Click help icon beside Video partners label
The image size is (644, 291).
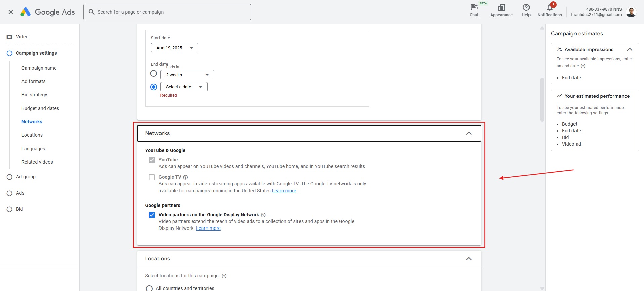[263, 215]
